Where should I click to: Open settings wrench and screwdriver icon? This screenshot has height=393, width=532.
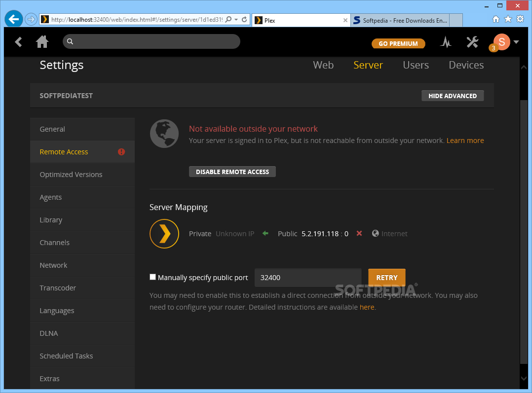[472, 42]
